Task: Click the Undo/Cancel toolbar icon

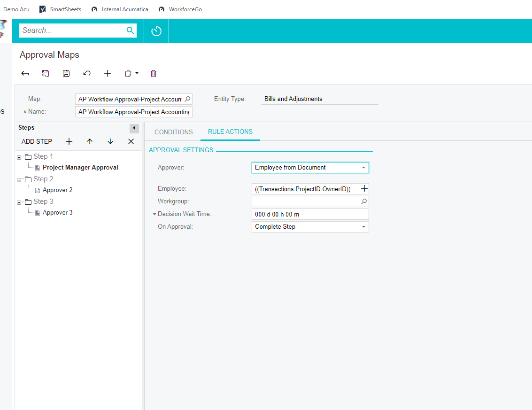Action: click(x=87, y=73)
